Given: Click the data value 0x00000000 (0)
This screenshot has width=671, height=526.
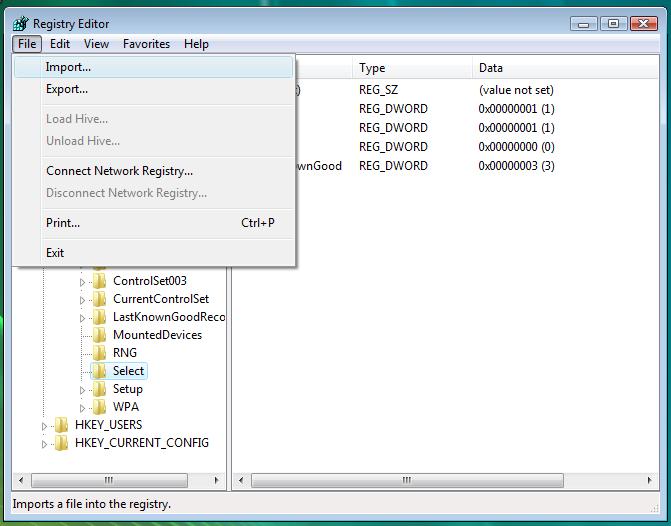Looking at the screenshot, I should coord(517,147).
